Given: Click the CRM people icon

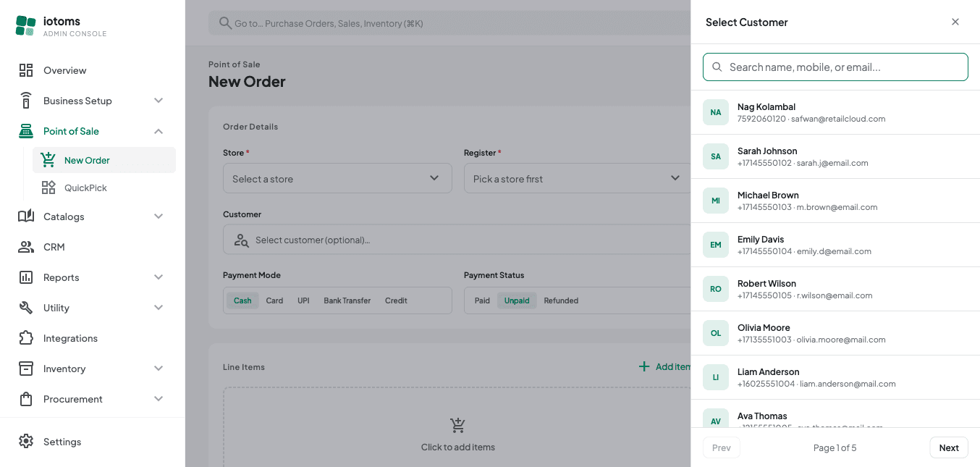Looking at the screenshot, I should tap(26, 247).
